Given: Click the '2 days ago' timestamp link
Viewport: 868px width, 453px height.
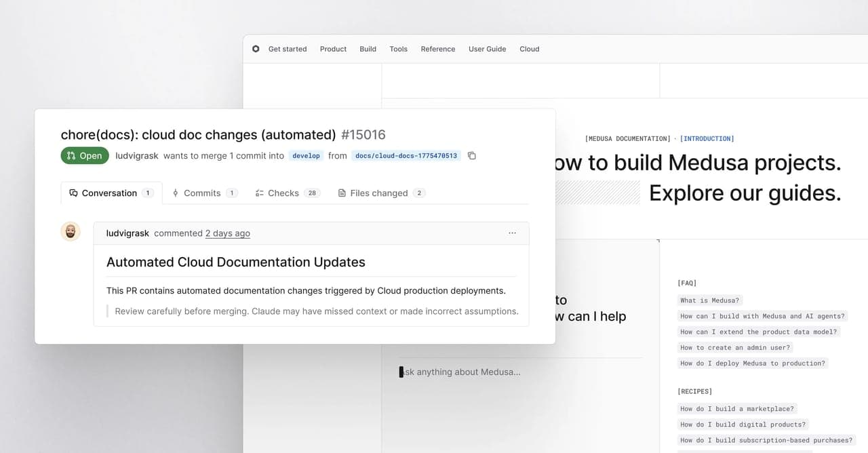Looking at the screenshot, I should [228, 233].
